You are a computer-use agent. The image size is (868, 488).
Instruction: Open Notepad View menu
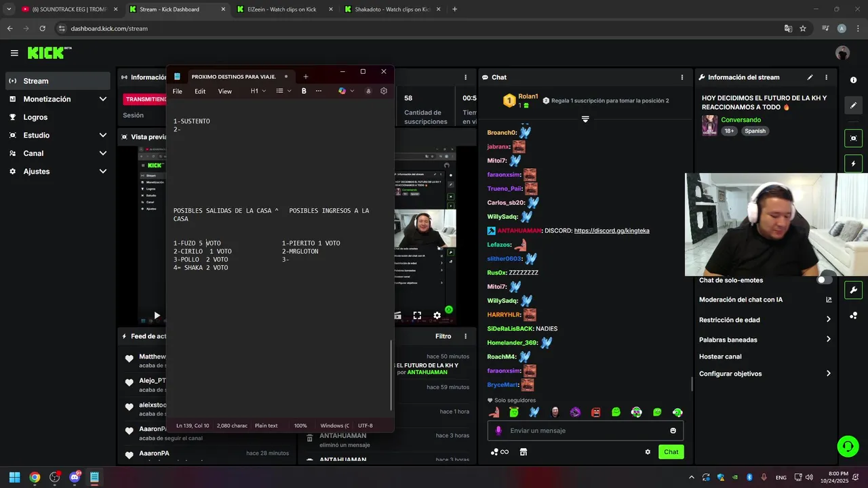point(225,91)
